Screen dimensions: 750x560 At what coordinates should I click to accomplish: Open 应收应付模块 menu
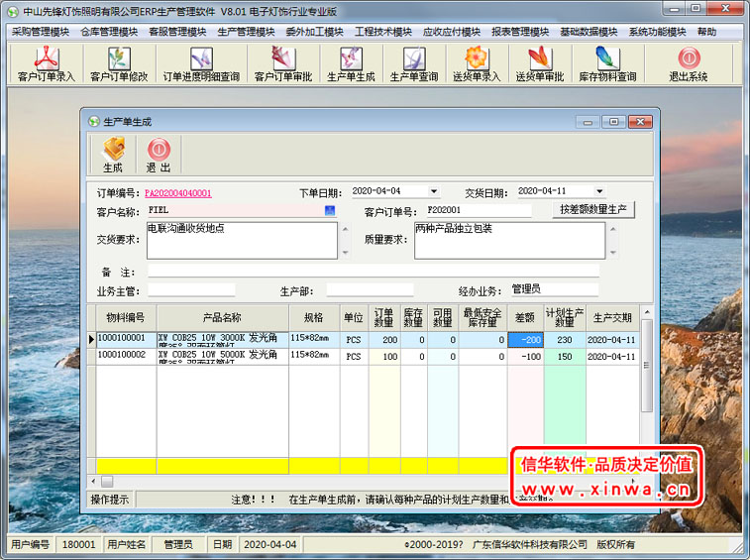(452, 32)
